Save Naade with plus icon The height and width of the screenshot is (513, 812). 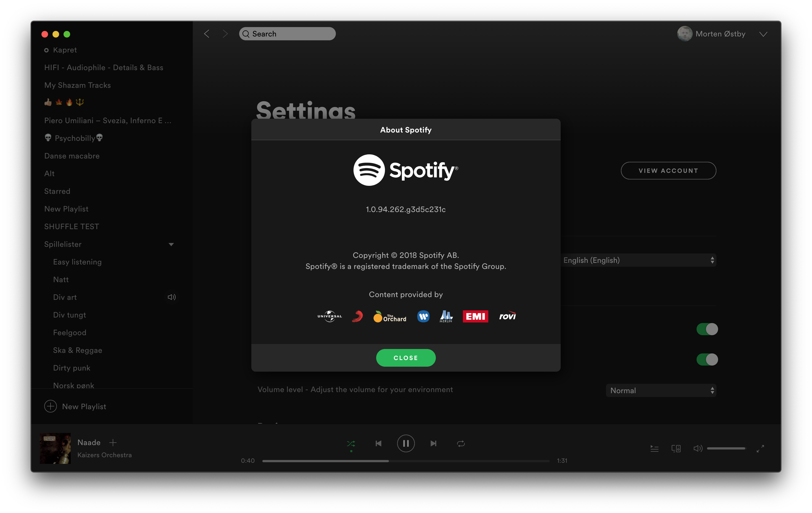(x=113, y=443)
